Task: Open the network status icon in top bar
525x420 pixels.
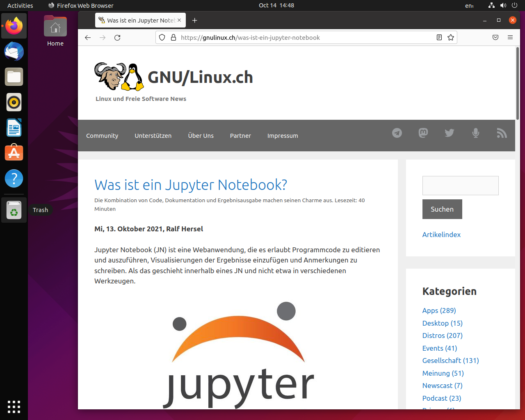Action: click(x=491, y=5)
